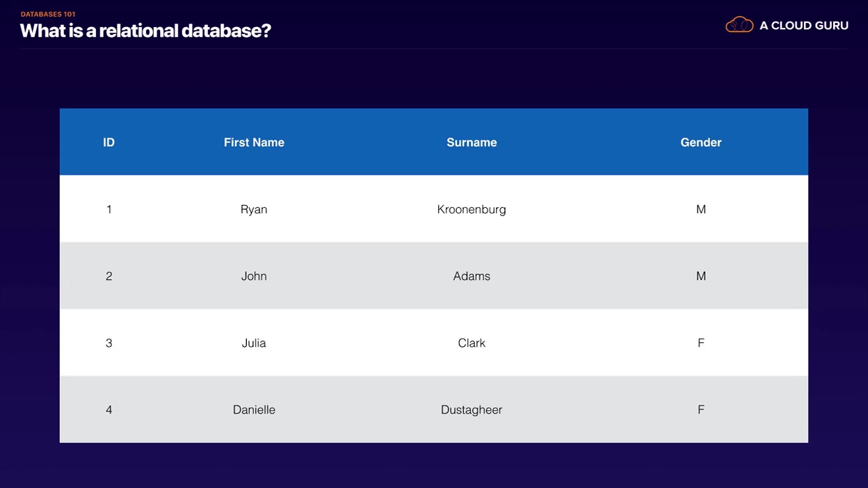Viewport: 868px width, 488px height.
Task: Click the Surname column header
Action: click(x=472, y=143)
